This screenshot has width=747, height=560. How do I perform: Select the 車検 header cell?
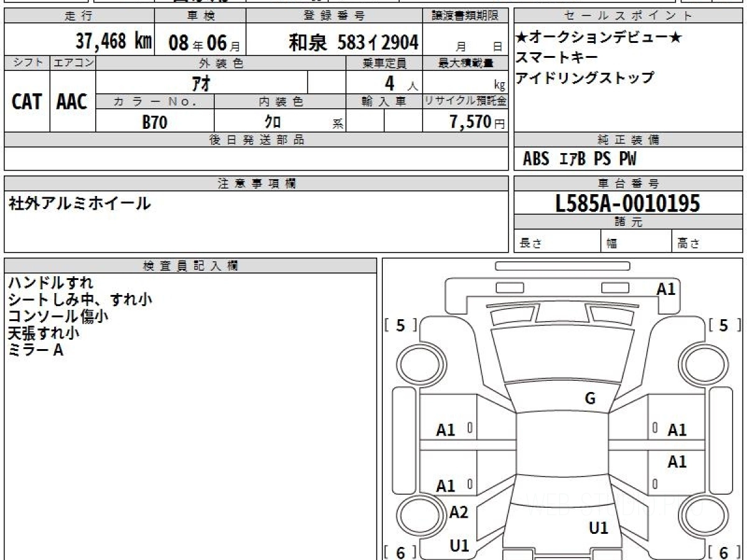200,16
